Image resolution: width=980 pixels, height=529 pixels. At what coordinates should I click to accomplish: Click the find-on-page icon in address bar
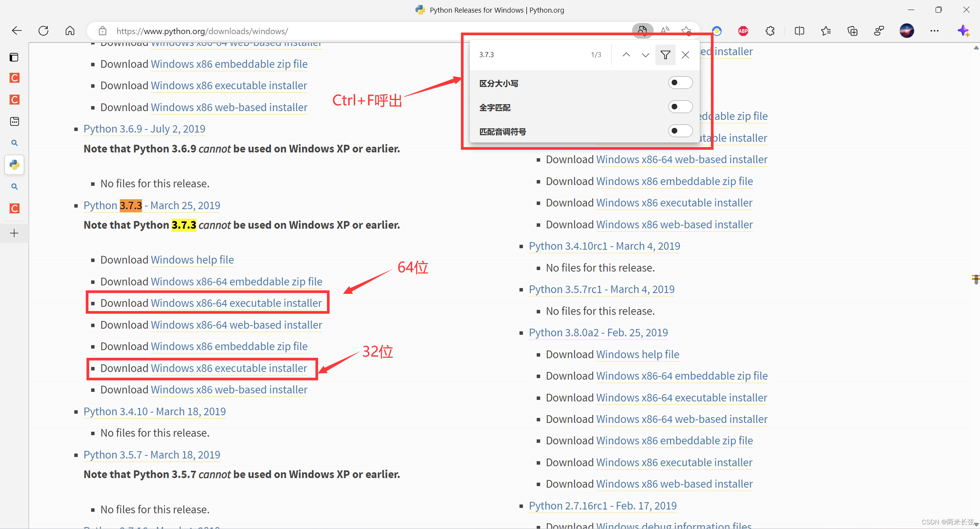642,31
